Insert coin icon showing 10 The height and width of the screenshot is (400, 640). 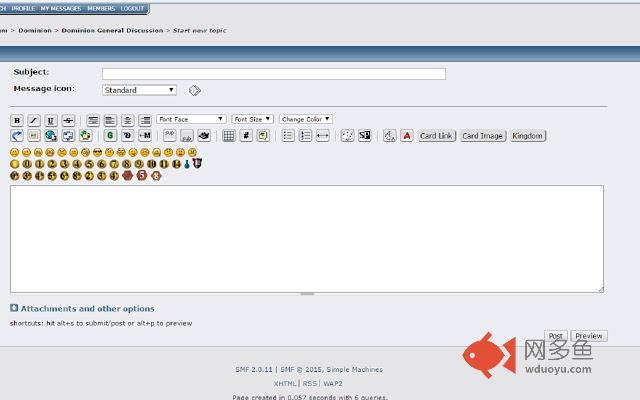(x=151, y=164)
